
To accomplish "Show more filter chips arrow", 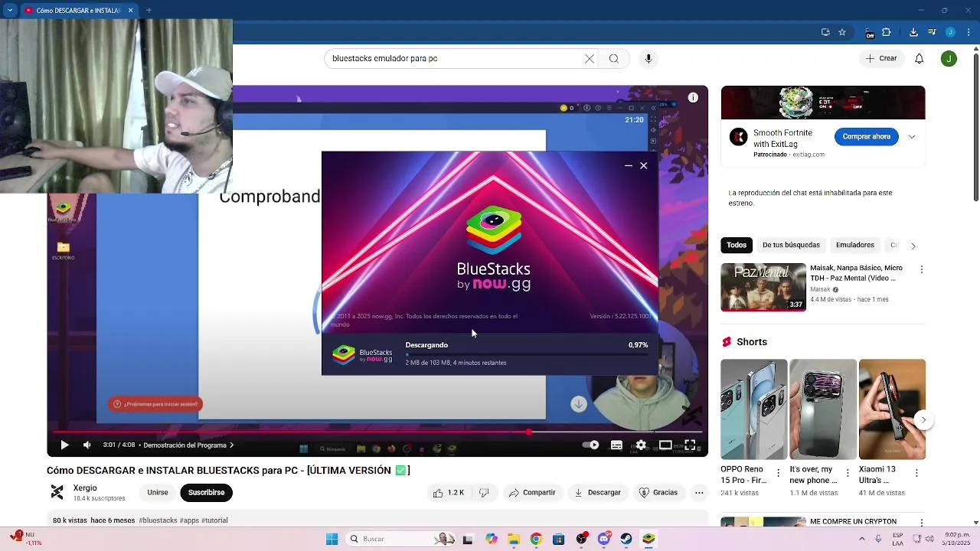I will pyautogui.click(x=913, y=246).
